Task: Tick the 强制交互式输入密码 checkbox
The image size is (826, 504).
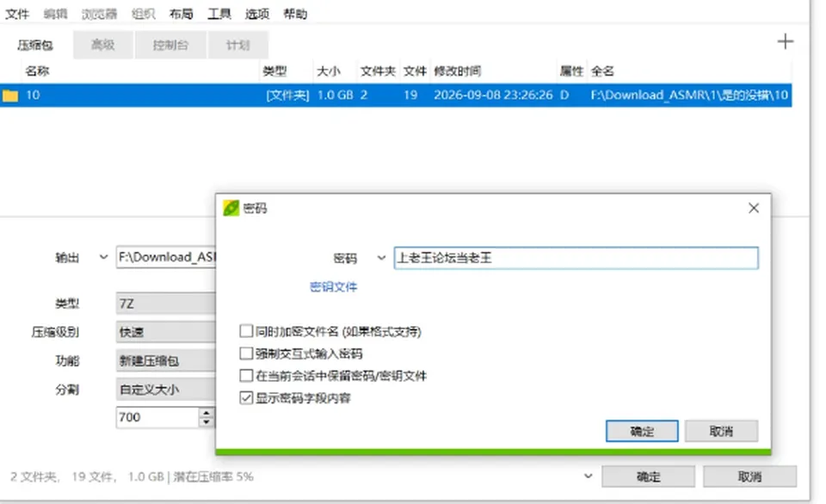Action: (246, 353)
